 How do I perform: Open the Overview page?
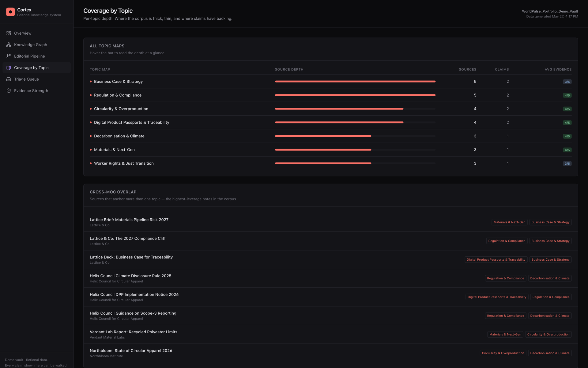click(36, 33)
